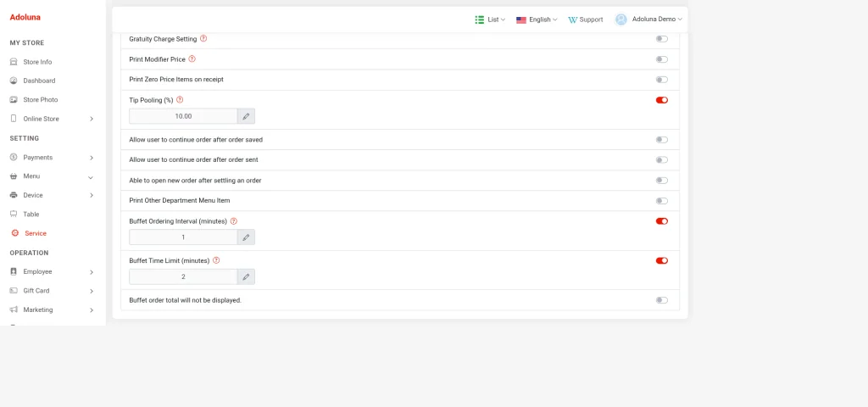
Task: Click pencil edit icon for Buffet Time Limit
Action: 246,277
